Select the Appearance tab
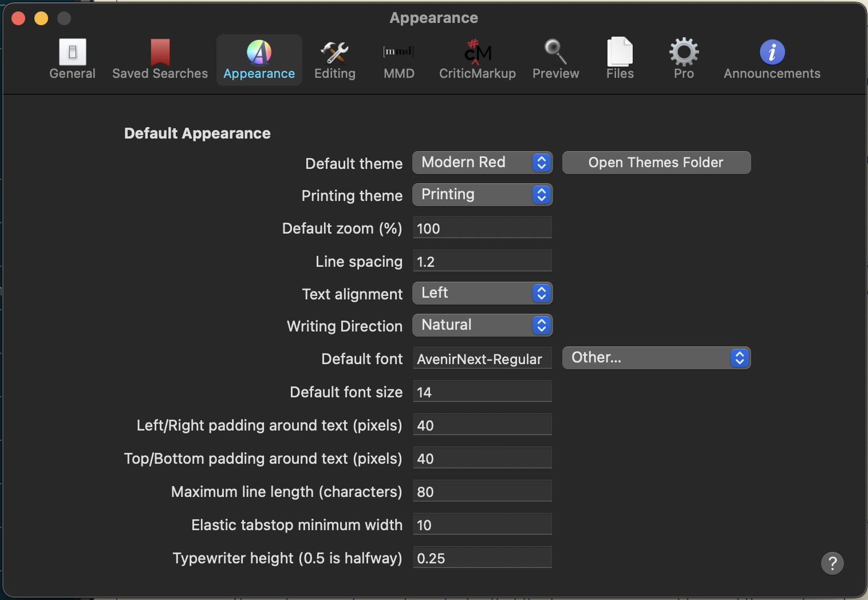This screenshot has width=868, height=600. coord(259,60)
